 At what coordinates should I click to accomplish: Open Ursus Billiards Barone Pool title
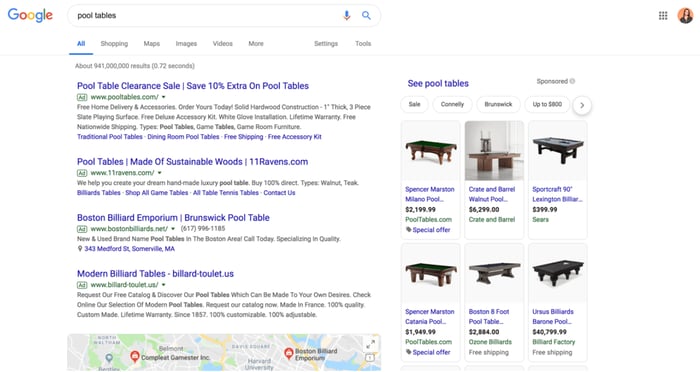point(553,317)
